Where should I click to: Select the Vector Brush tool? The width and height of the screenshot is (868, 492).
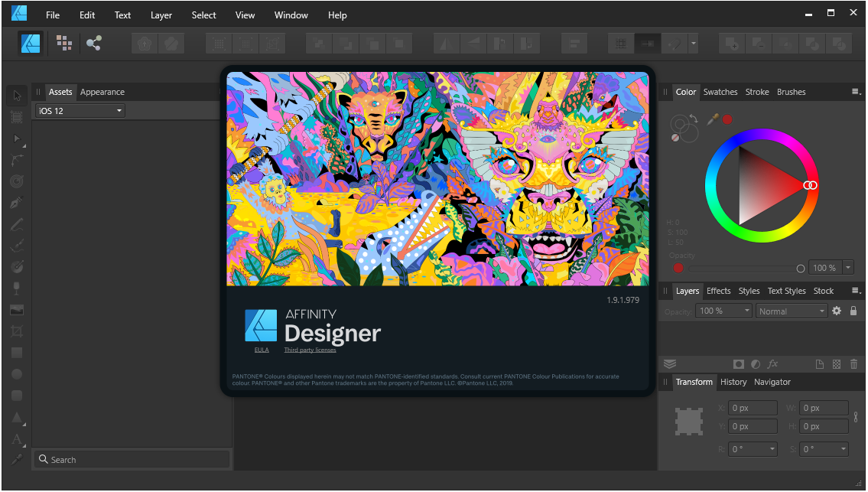pyautogui.click(x=17, y=245)
